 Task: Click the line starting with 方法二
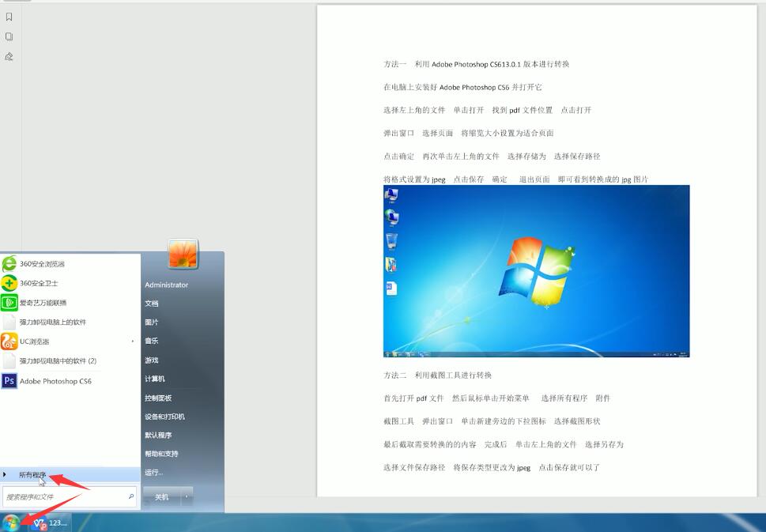coord(438,375)
